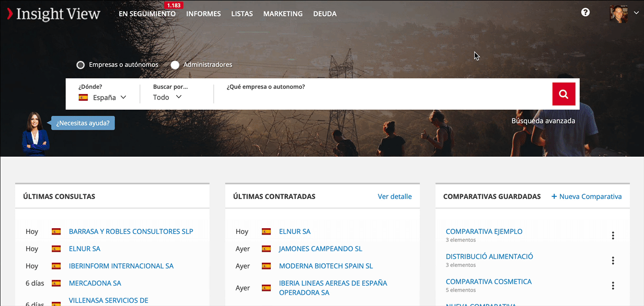Open ELNUR SA in Últimas Contratadas
Screen dimensions: 644x306
click(295, 231)
